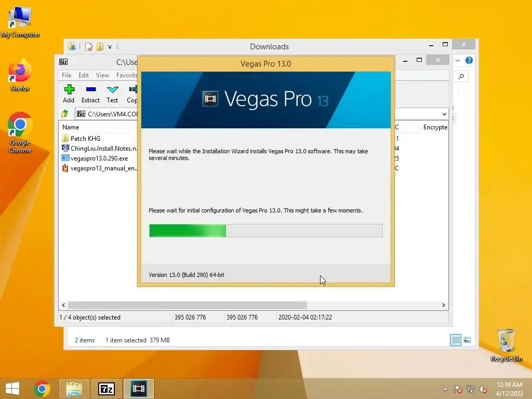Show hidden system tray icons
This screenshot has width=532, height=399.
click(445, 389)
